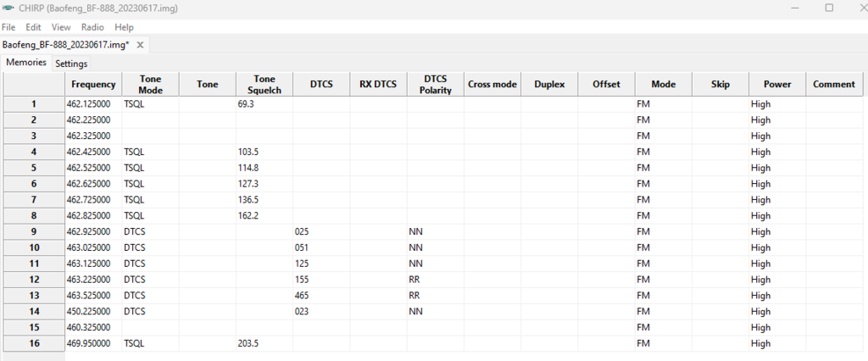
Task: Click tone squelch value 203.5
Action: click(264, 343)
